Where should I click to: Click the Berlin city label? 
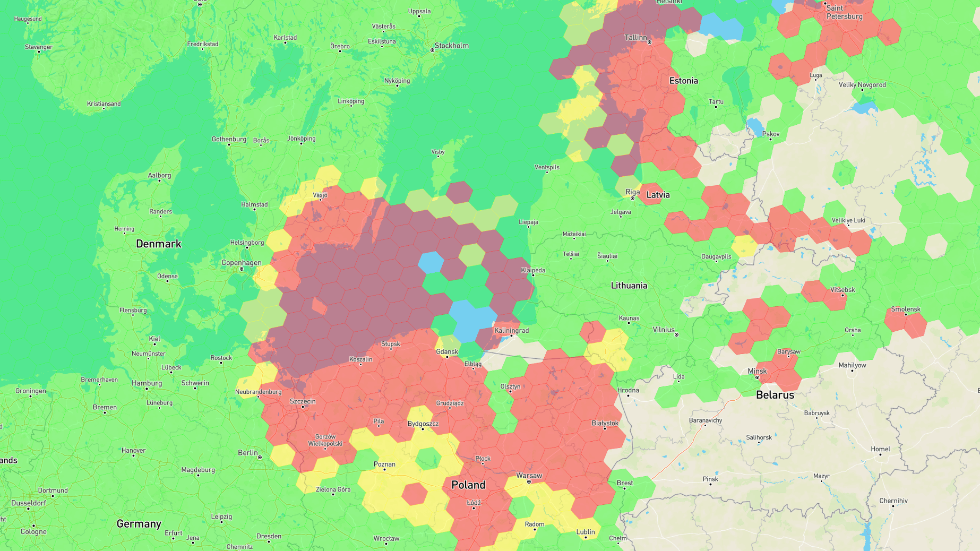pyautogui.click(x=248, y=453)
